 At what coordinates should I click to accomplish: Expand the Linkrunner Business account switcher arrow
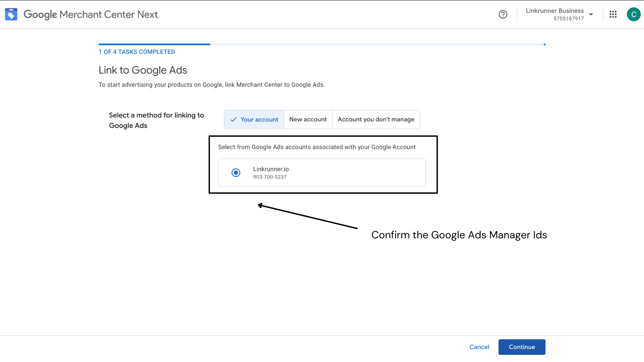[x=591, y=14]
